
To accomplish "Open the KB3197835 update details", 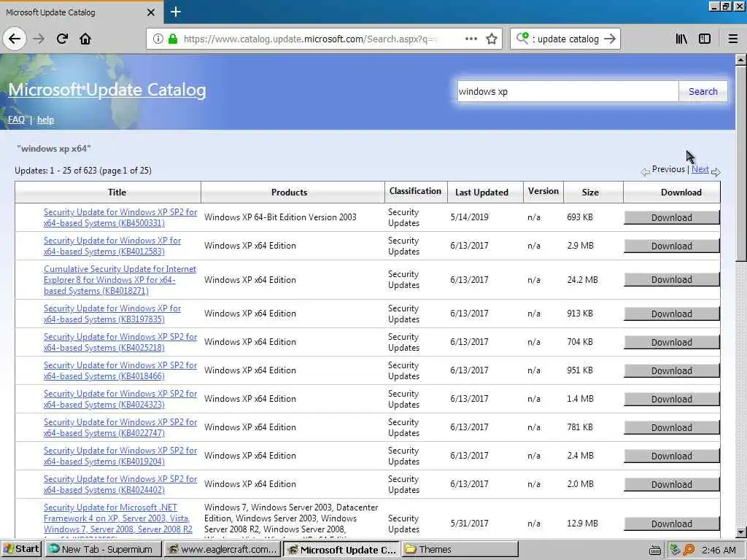I will (112, 314).
